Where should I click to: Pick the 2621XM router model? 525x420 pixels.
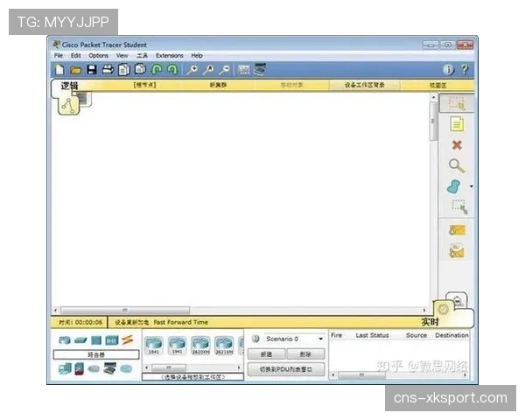pos(224,346)
